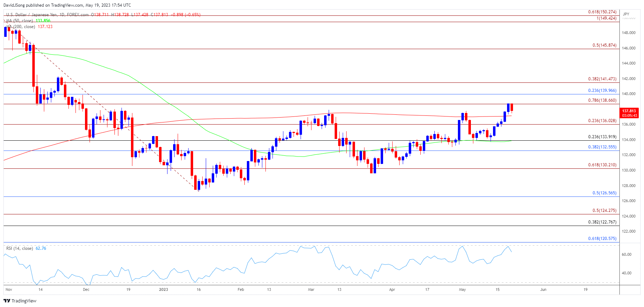Viewport: 644px width, 307px height.
Task: Click the 146.000 price axis tick
Action: pyautogui.click(x=629, y=48)
